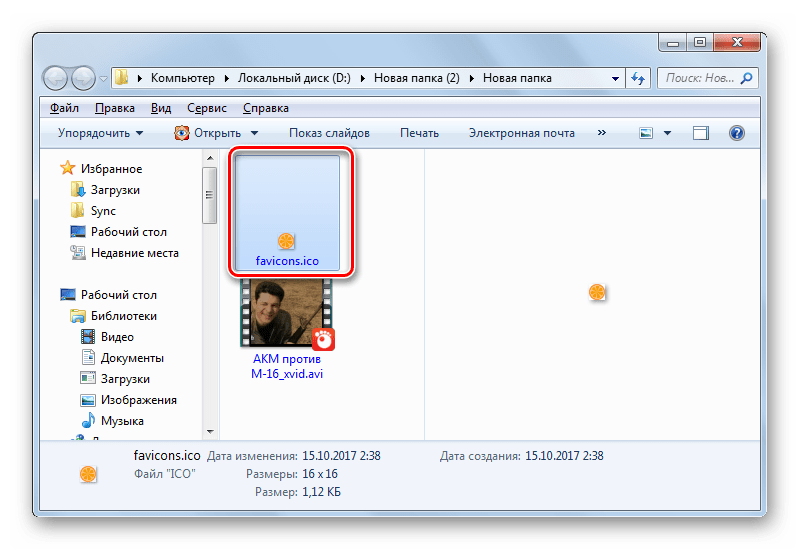Click the АКМ против М-16_xvid.avi file name
The image size is (800, 550).
coord(287,366)
